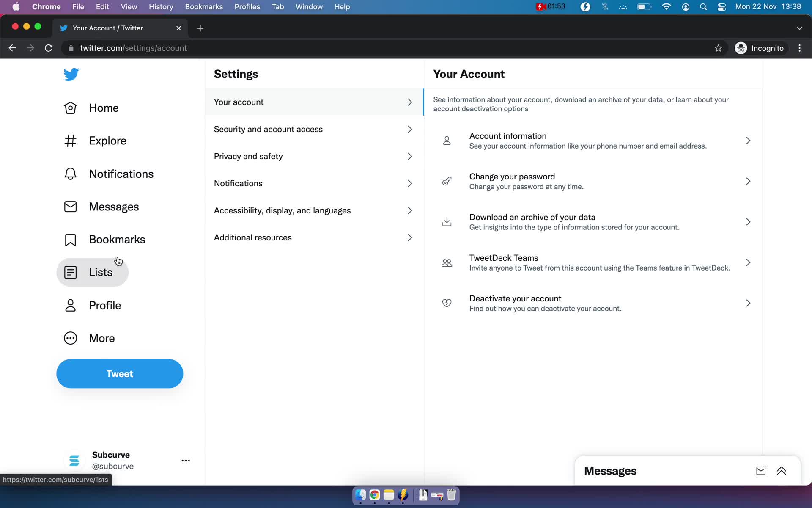Select Security and account access
This screenshot has height=508, width=812.
314,129
